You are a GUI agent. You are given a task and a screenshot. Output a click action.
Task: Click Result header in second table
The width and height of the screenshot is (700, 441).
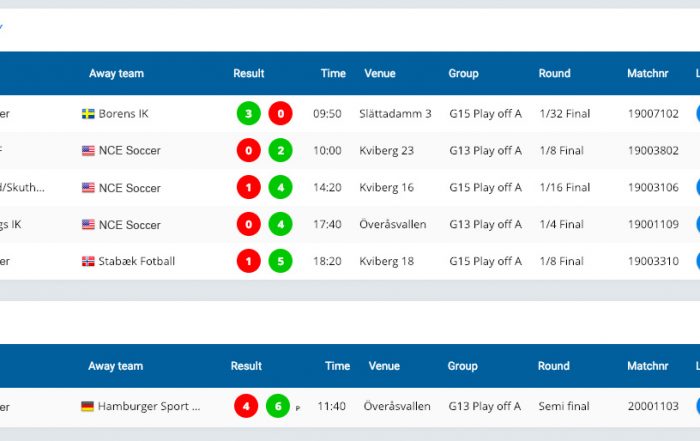246,366
